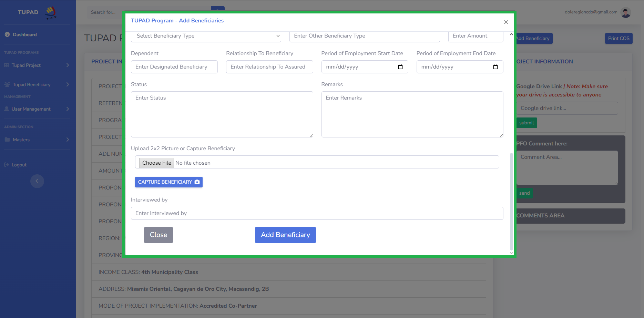Click the modal scrollbar up arrow
This screenshot has width=644, height=318.
tap(511, 34)
